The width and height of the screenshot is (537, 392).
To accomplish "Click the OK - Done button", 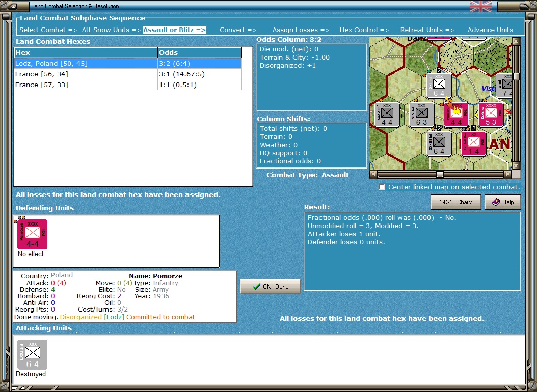I will (x=271, y=287).
